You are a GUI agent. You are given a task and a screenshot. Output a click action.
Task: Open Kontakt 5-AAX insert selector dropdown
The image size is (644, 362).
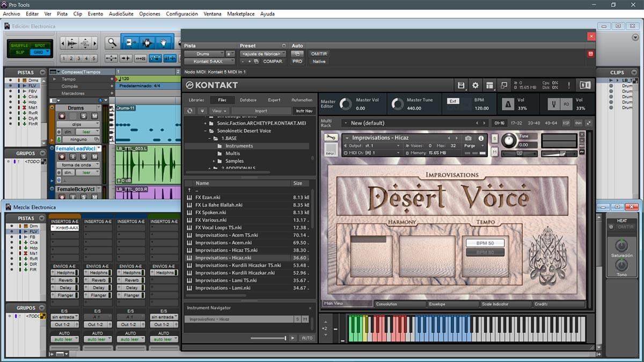[210, 61]
